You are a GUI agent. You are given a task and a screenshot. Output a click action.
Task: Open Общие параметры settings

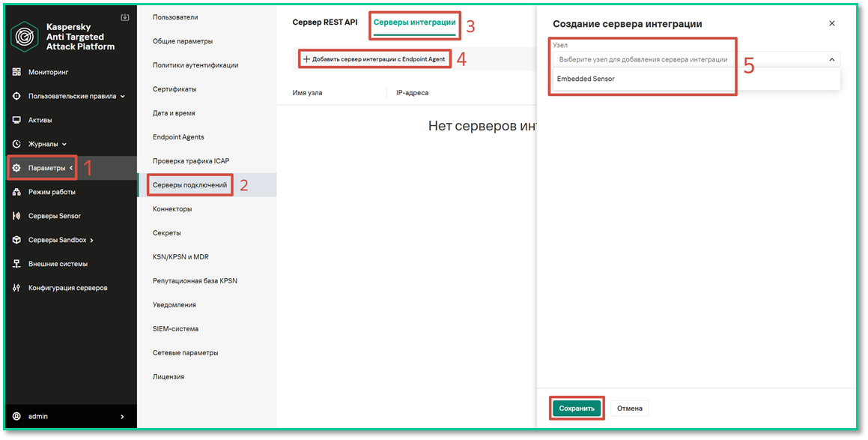(x=183, y=41)
